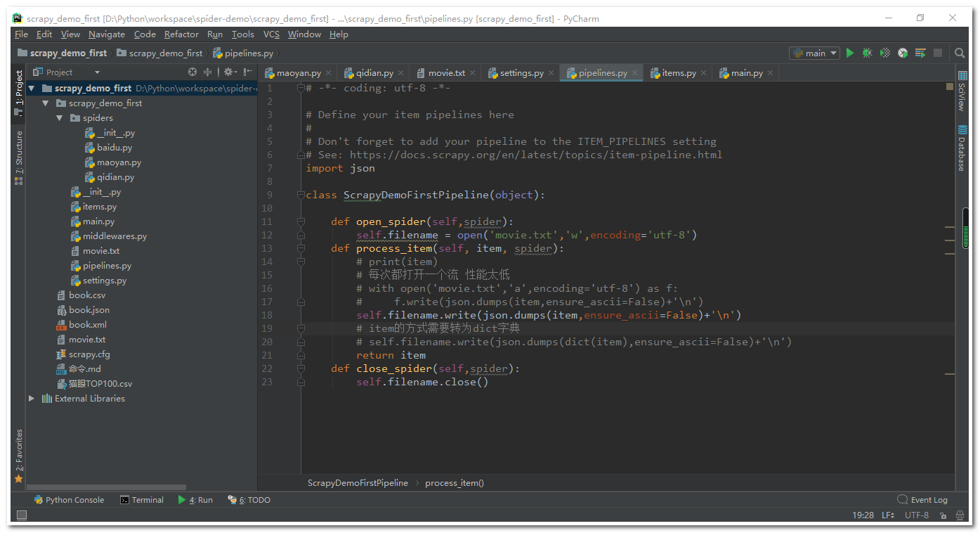This screenshot has width=980, height=533.
Task: Open the main run configuration dropdown
Action: (x=815, y=53)
